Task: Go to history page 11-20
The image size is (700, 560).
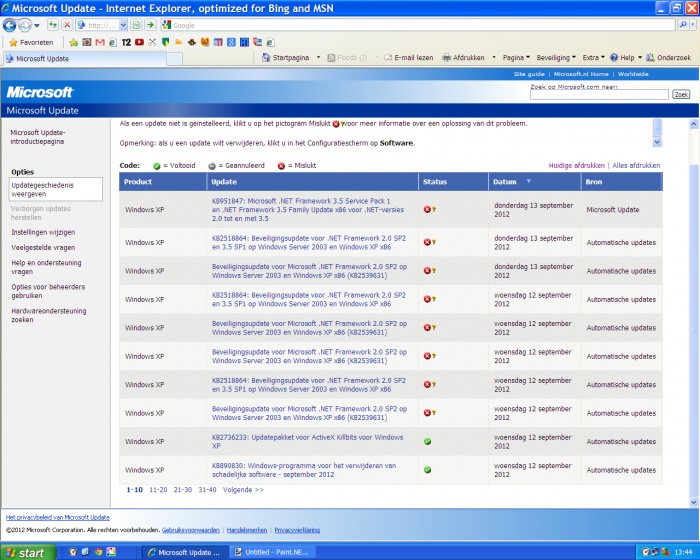Action: [158, 490]
